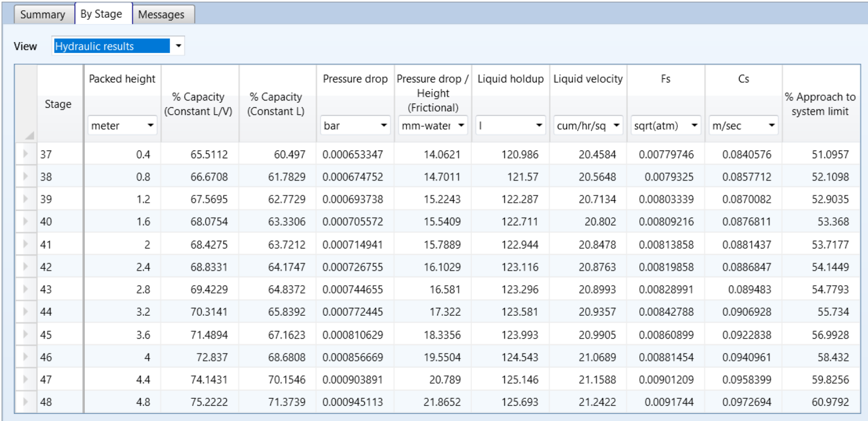Select liquid holdup value 124.543
Screen dimensions: 868x421
[x=510, y=357]
